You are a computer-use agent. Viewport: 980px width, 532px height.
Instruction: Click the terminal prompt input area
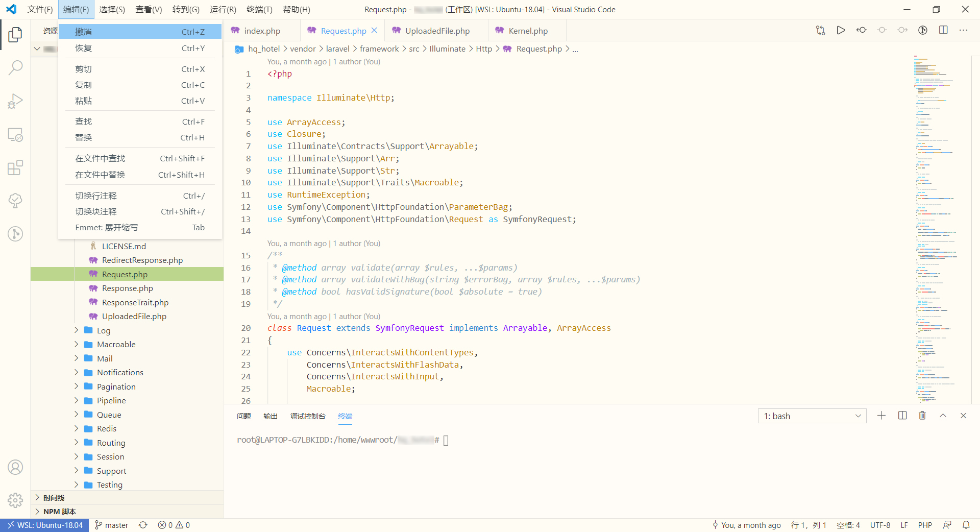point(446,440)
